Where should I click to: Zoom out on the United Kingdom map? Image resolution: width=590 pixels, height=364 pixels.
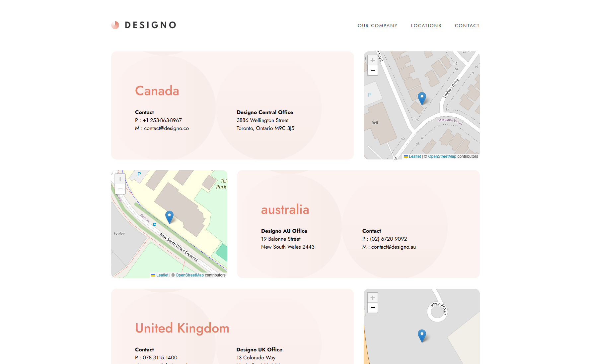(373, 308)
